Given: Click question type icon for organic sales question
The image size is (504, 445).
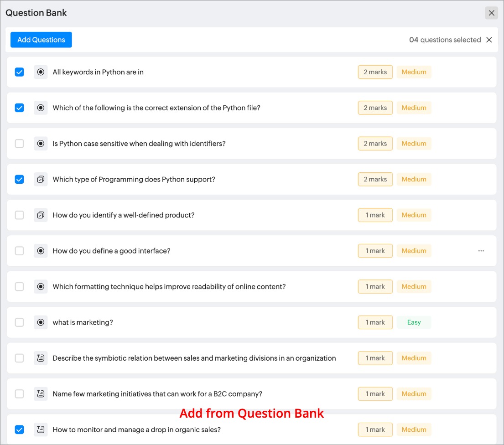Looking at the screenshot, I should [x=41, y=429].
